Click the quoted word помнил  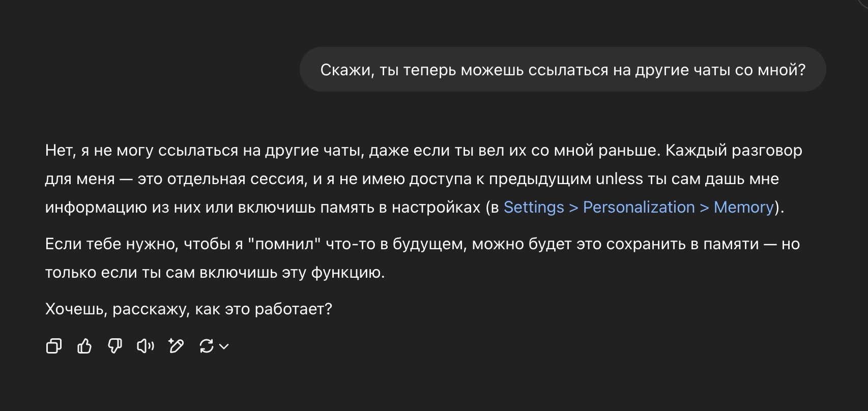[x=284, y=244]
